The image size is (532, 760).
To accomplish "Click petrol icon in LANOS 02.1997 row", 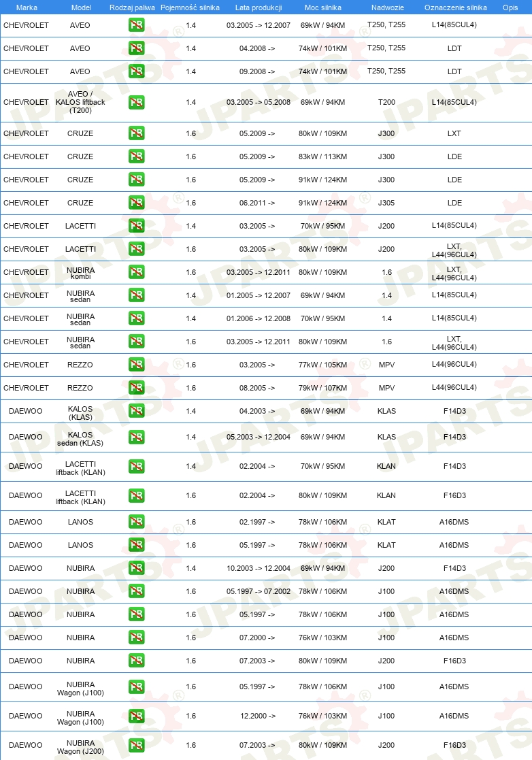I will [x=137, y=522].
